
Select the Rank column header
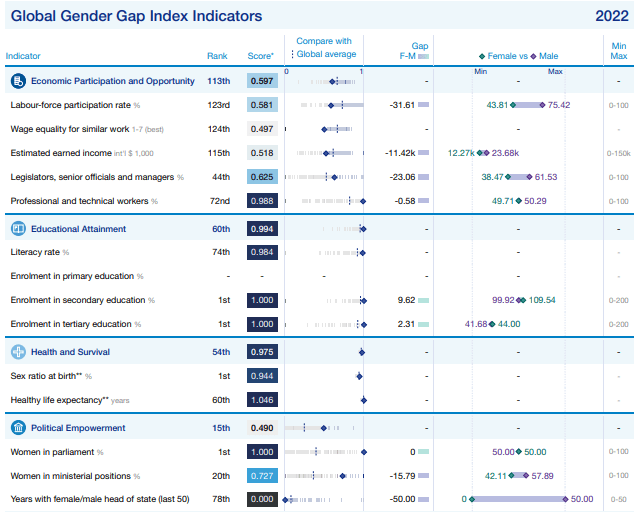coord(217,56)
